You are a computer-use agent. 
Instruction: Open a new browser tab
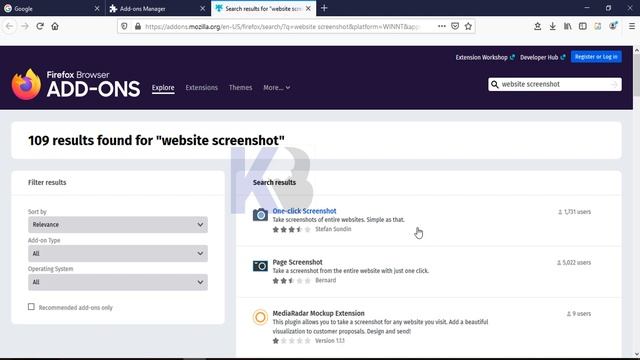pos(324,8)
